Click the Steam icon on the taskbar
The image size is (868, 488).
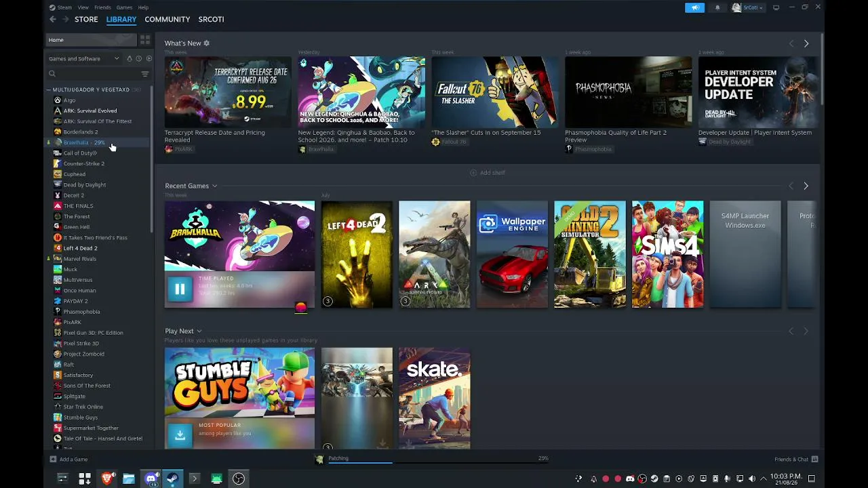click(x=172, y=479)
